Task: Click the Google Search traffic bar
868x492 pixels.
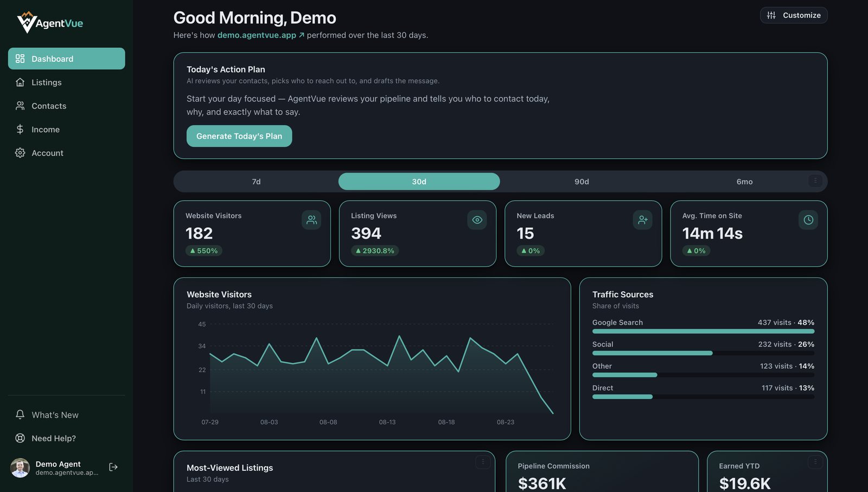Action: (703, 331)
